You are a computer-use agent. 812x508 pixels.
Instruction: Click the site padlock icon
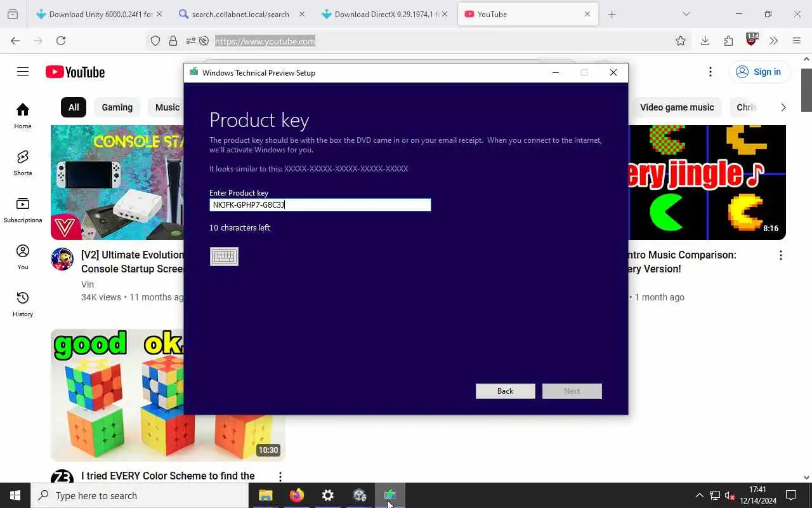tap(173, 41)
